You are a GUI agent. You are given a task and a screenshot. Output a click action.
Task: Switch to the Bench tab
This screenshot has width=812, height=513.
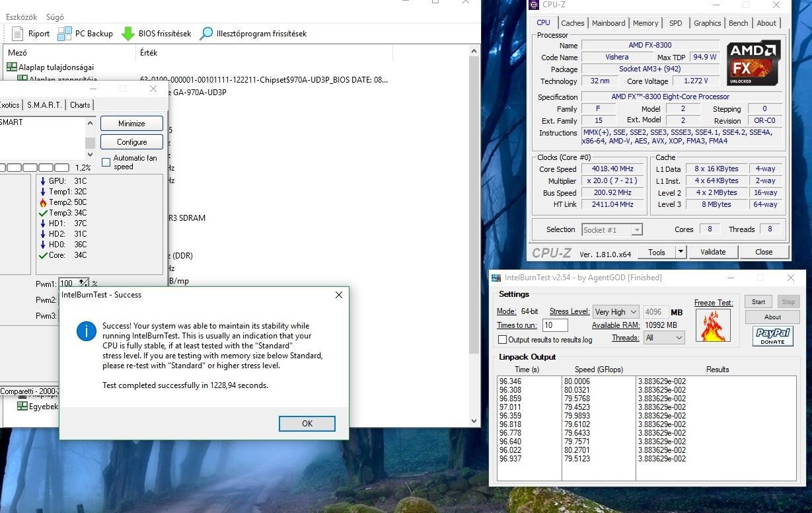pyautogui.click(x=738, y=23)
